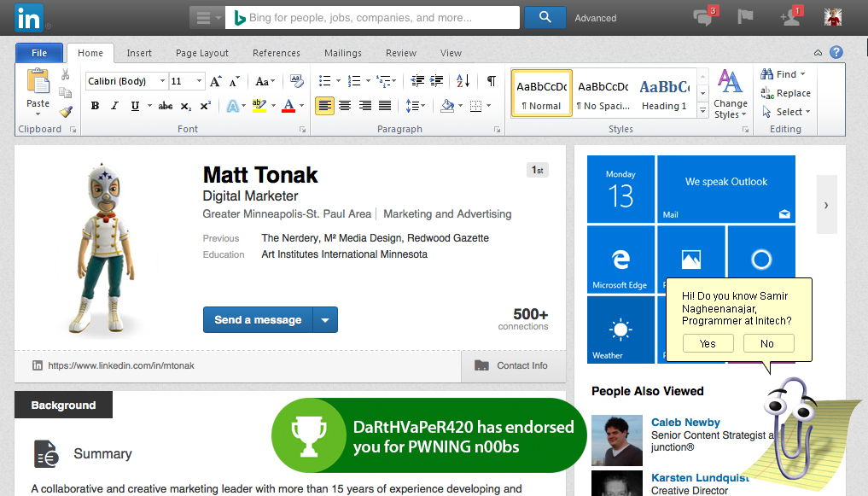Open the Find dropdown
The height and width of the screenshot is (496, 868).
point(783,74)
